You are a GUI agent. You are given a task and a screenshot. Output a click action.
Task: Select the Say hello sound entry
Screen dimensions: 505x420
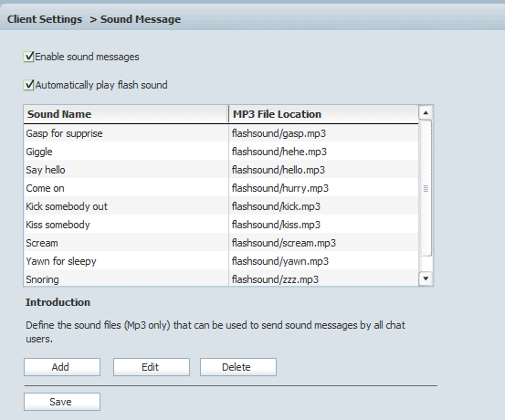coord(221,170)
